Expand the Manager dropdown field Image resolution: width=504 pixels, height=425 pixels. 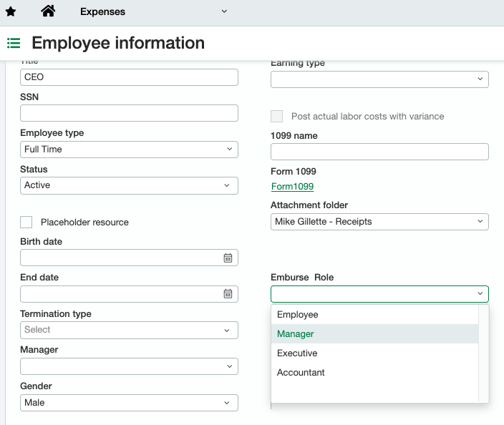(x=129, y=366)
